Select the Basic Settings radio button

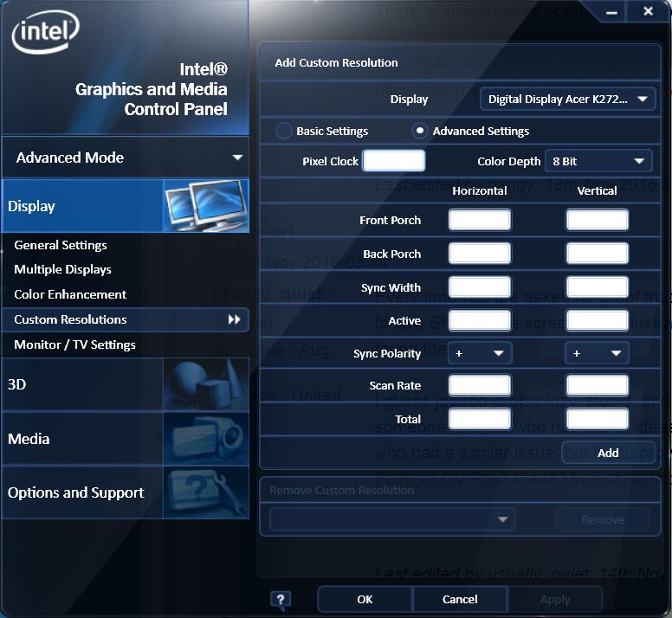(x=283, y=131)
